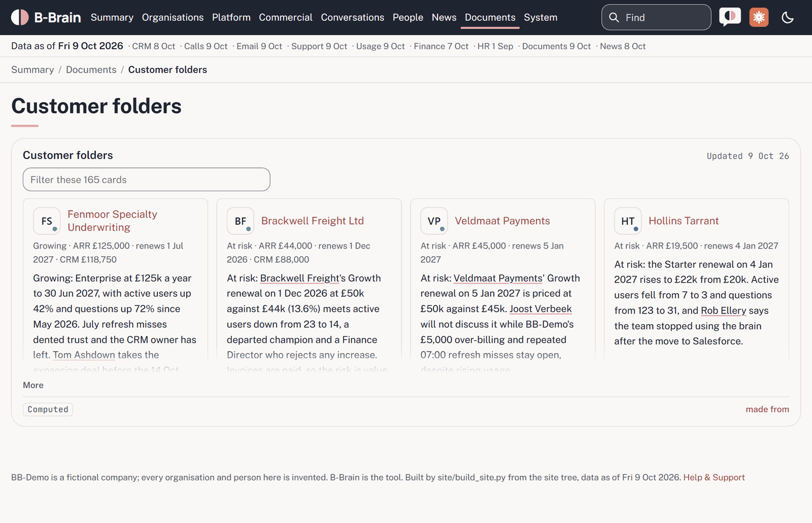Click the Updated 9 Oct 26 label
Viewport: 812px width, 523px height.
pos(748,156)
